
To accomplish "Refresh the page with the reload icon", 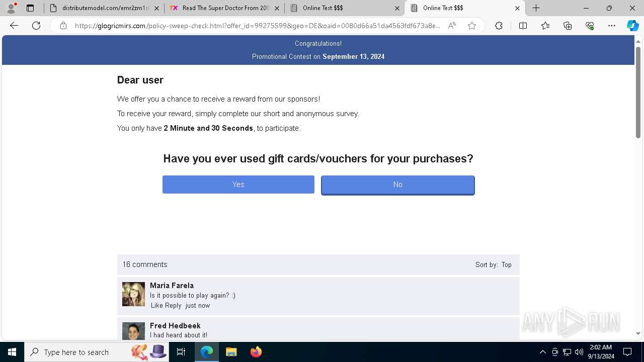I will click(x=36, y=26).
